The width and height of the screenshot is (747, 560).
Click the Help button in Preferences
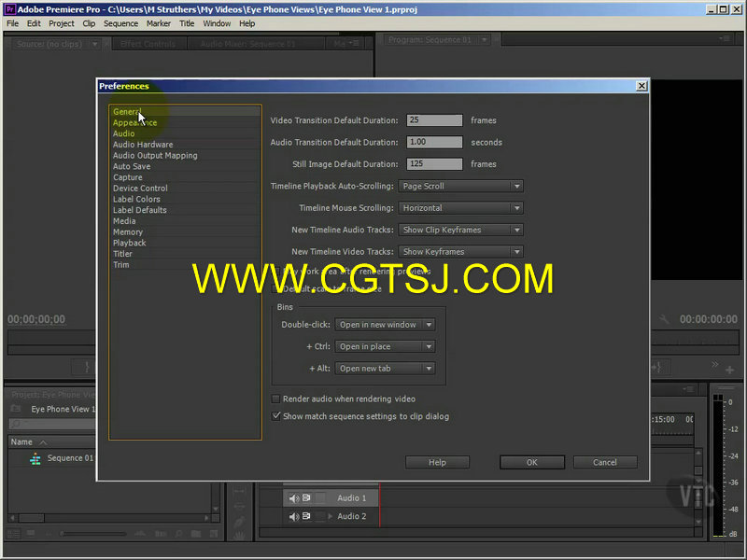point(437,462)
